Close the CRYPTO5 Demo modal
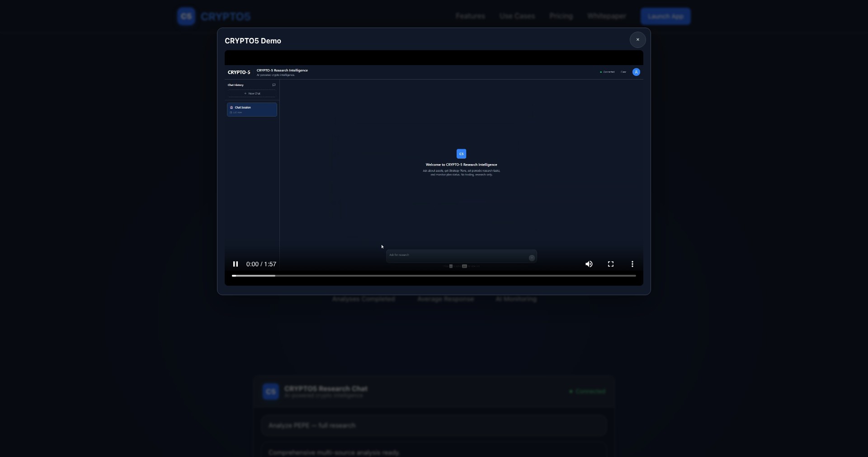Image resolution: width=868 pixels, height=457 pixels. click(x=637, y=40)
